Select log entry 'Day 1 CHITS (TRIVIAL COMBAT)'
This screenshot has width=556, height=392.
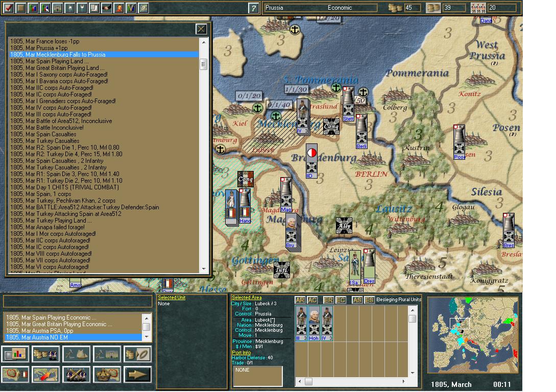click(104, 187)
